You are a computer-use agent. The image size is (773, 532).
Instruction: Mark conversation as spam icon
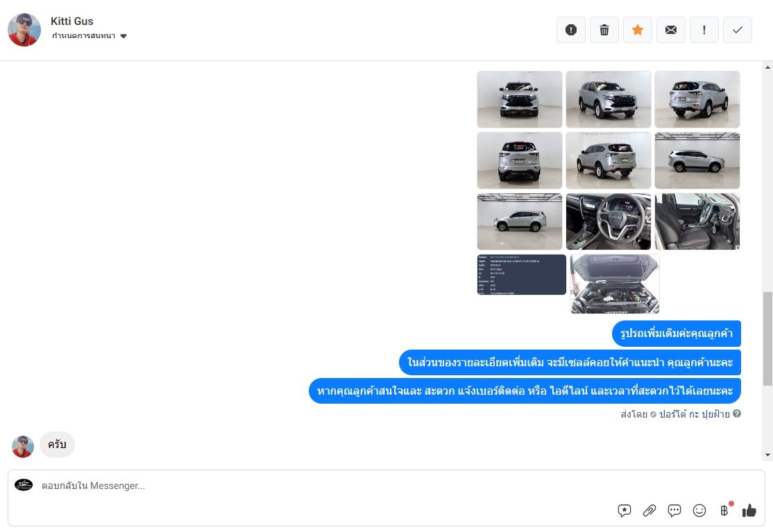(571, 30)
